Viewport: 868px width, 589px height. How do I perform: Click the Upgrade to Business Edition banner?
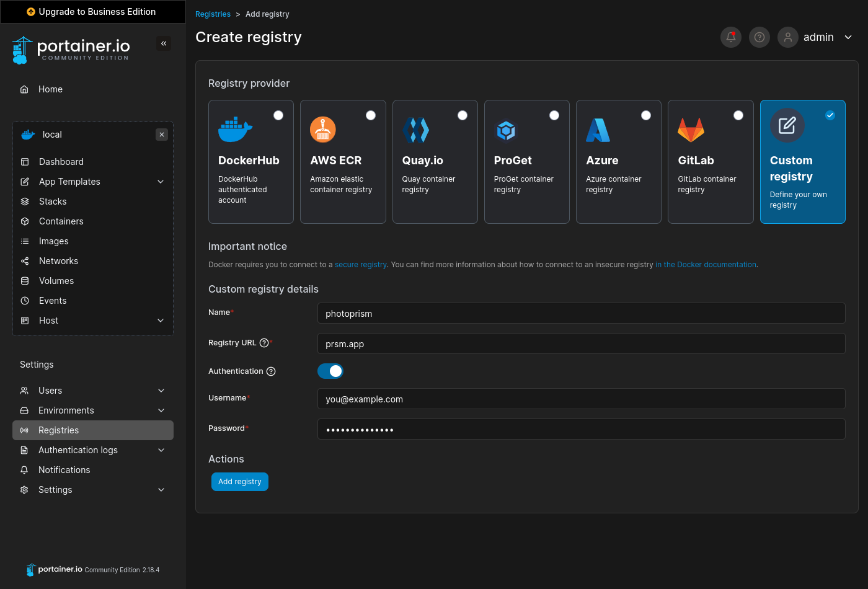pyautogui.click(x=92, y=12)
